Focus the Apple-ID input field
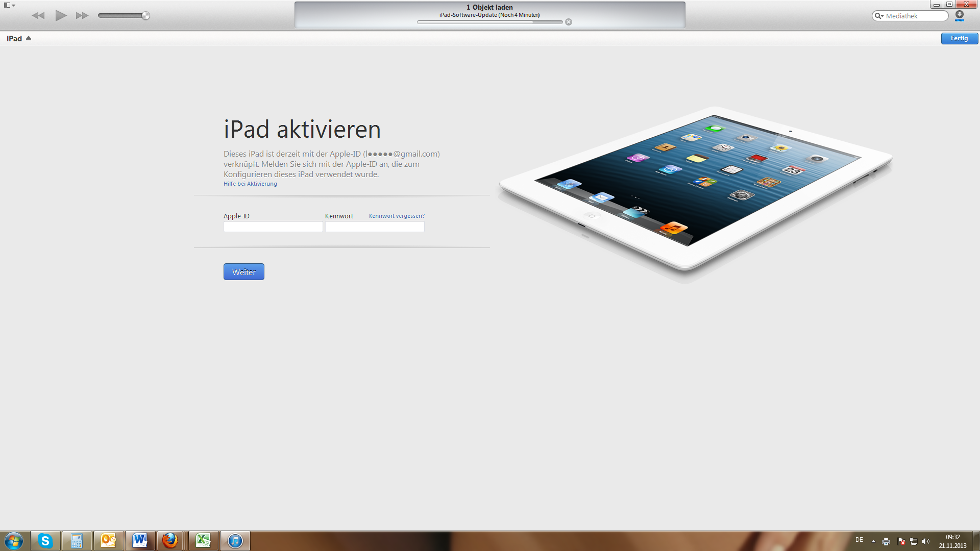The width and height of the screenshot is (980, 551). tap(273, 227)
